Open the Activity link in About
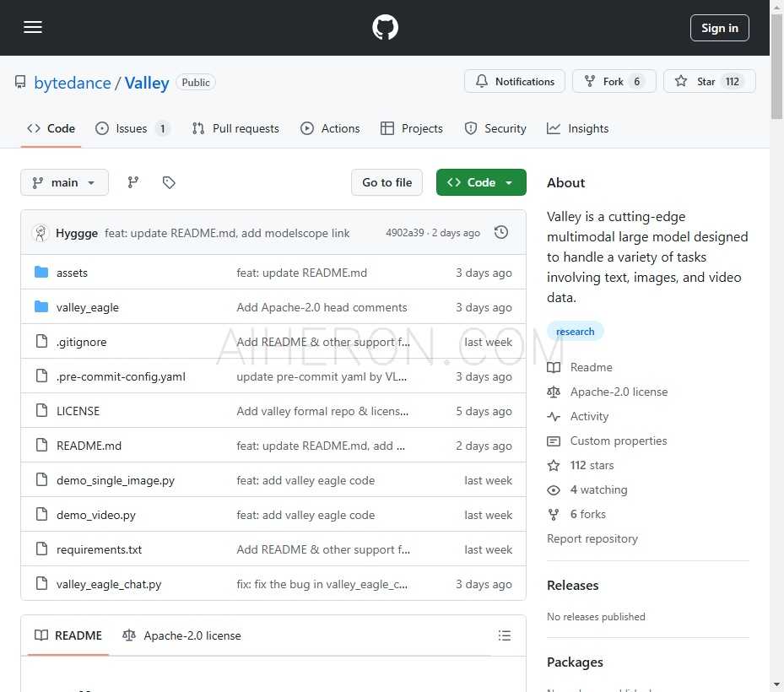 (x=590, y=416)
